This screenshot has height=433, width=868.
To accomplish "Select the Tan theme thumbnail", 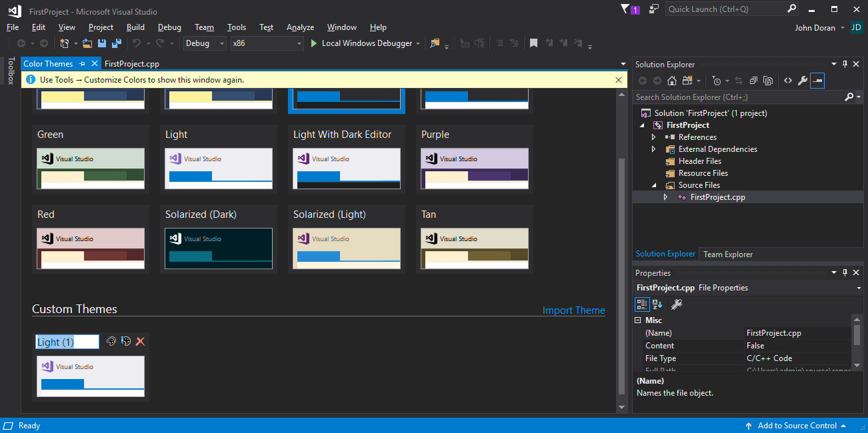I will (x=475, y=248).
